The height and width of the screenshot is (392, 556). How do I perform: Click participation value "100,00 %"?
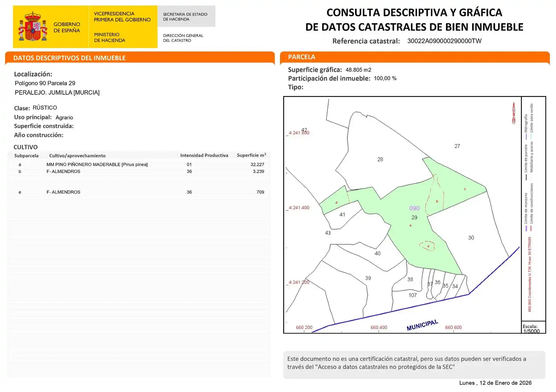[385, 78]
